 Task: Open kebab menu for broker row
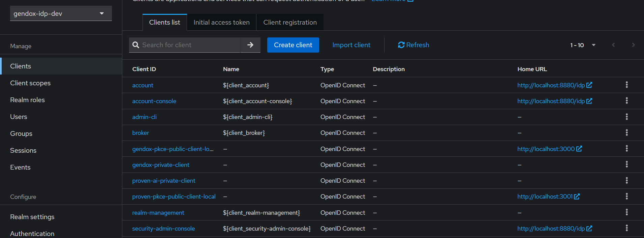click(626, 133)
